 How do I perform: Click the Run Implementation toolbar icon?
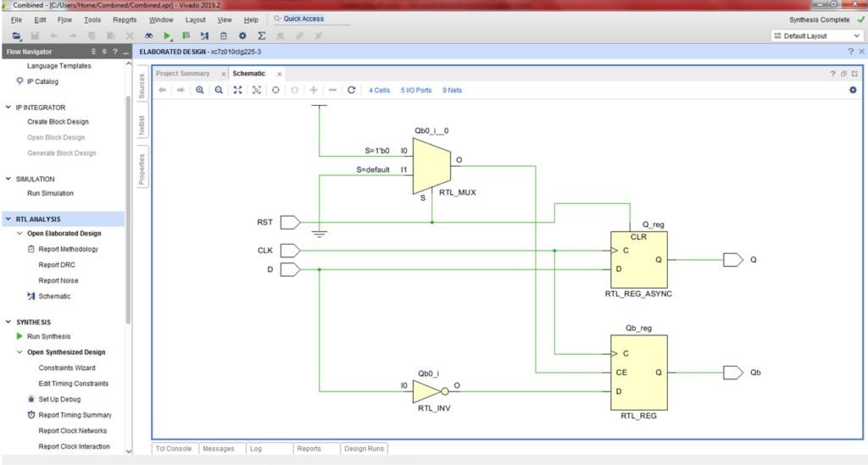(x=186, y=36)
